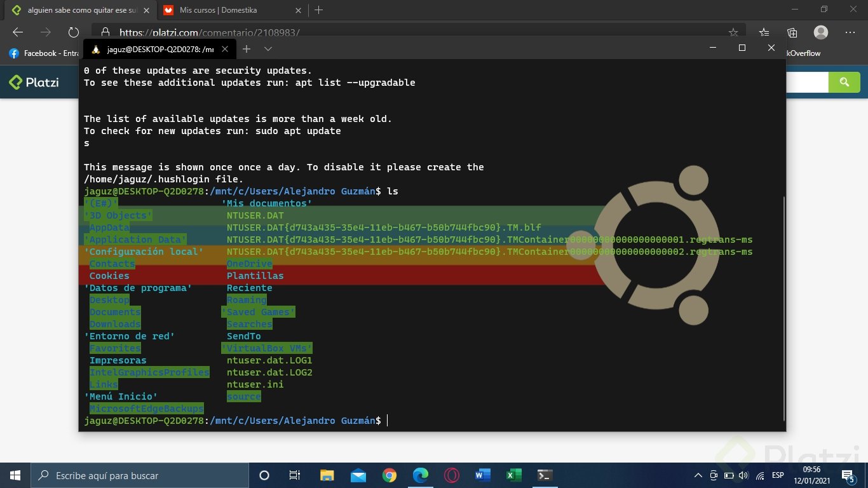Click ntuser.dat.LOG2 file name
Viewport: 868px width, 488px height.
[x=269, y=372]
